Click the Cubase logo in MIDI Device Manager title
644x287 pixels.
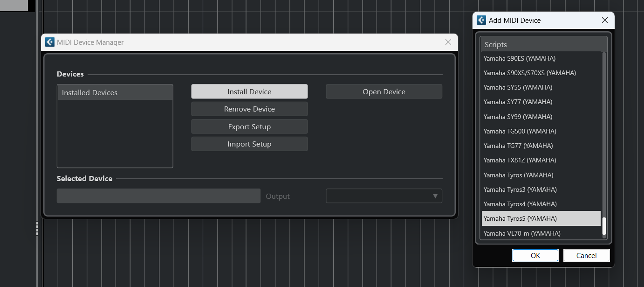coord(50,42)
